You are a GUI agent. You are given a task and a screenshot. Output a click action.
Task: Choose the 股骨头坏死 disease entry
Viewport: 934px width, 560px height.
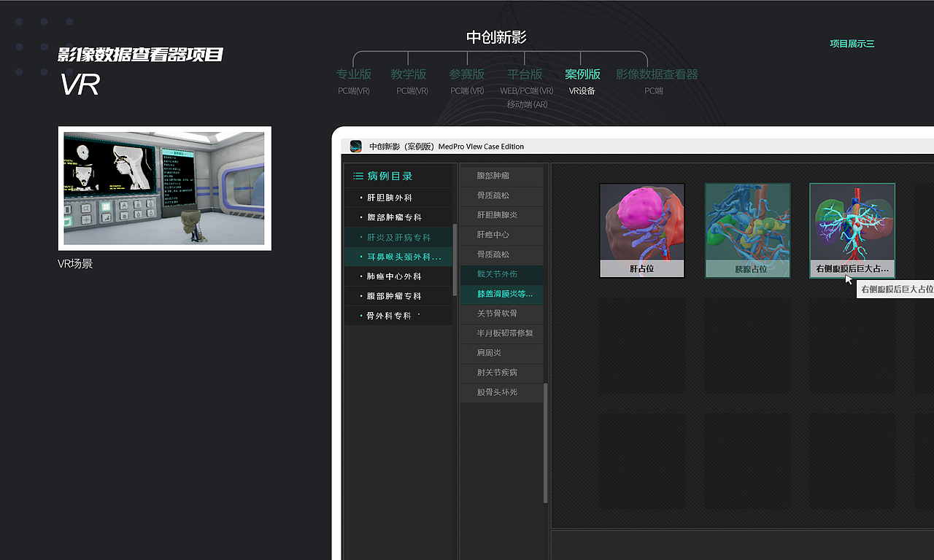(502, 392)
